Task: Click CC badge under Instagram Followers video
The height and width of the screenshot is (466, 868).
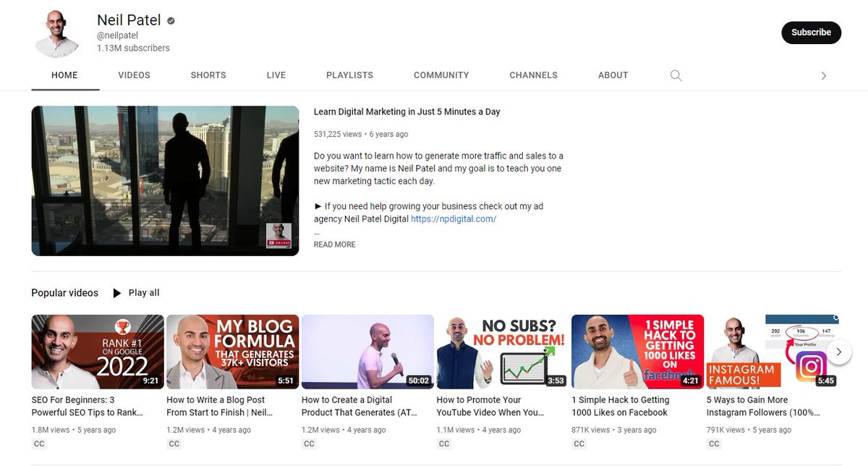Action: pyautogui.click(x=714, y=444)
